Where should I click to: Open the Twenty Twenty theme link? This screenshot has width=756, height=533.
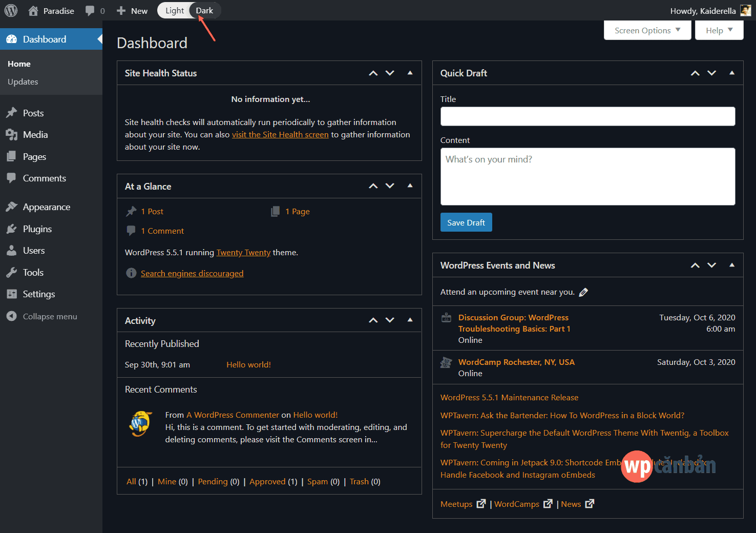click(243, 253)
